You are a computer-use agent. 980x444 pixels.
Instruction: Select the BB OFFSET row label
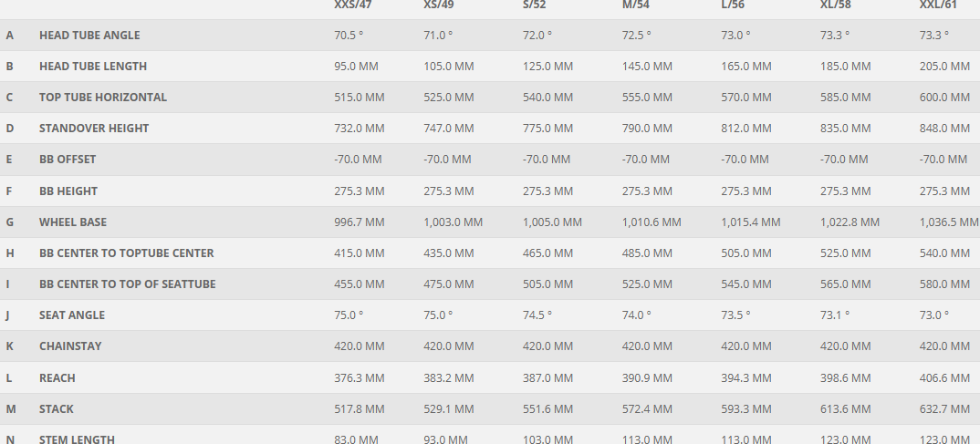68,160
